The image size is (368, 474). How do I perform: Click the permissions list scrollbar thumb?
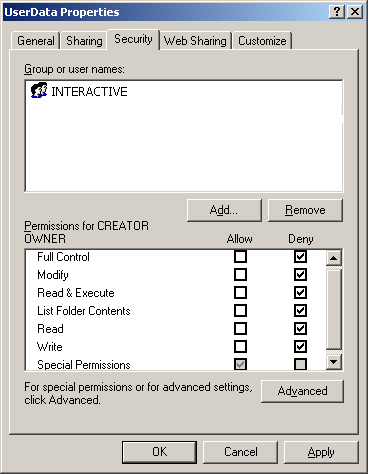[334, 309]
